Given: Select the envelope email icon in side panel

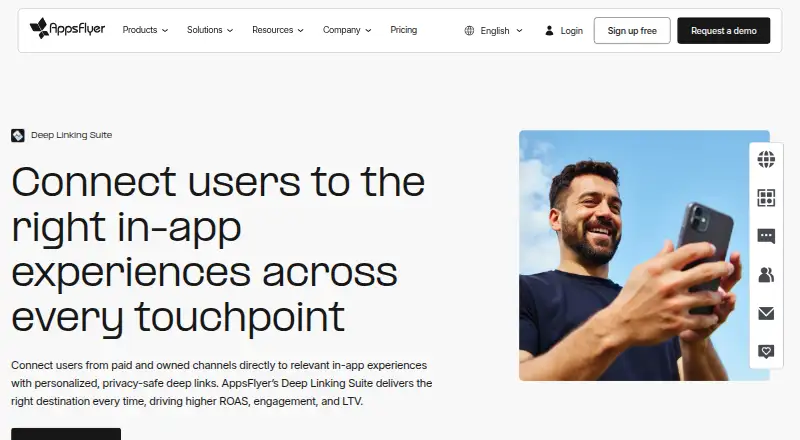Looking at the screenshot, I should (x=766, y=313).
